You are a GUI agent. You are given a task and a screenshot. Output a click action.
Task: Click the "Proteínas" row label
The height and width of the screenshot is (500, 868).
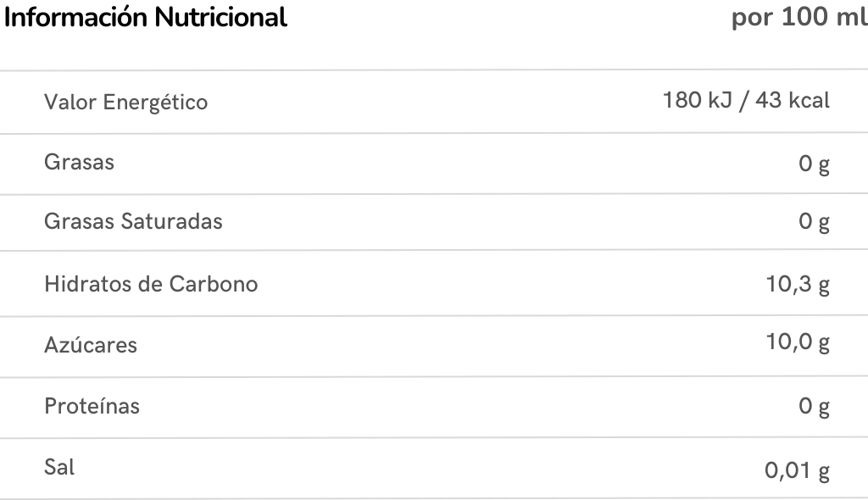pyautogui.click(x=92, y=406)
